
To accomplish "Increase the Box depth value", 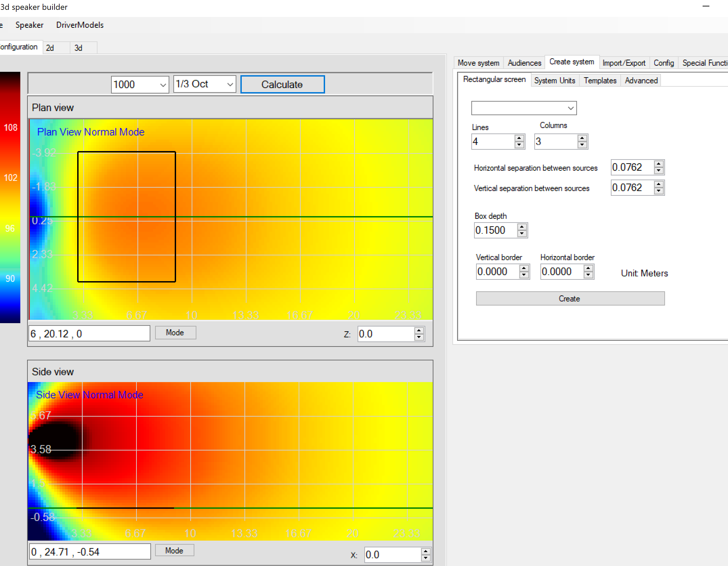I will [522, 227].
